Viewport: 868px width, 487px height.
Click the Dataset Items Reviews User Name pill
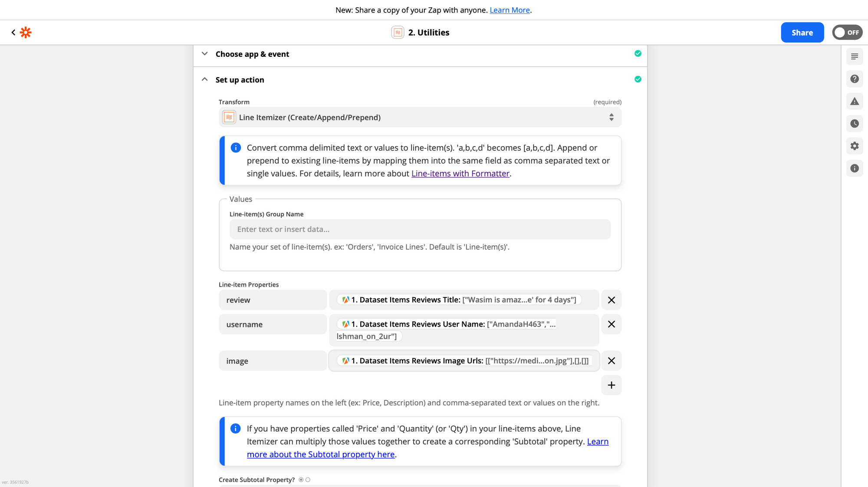[447, 330]
